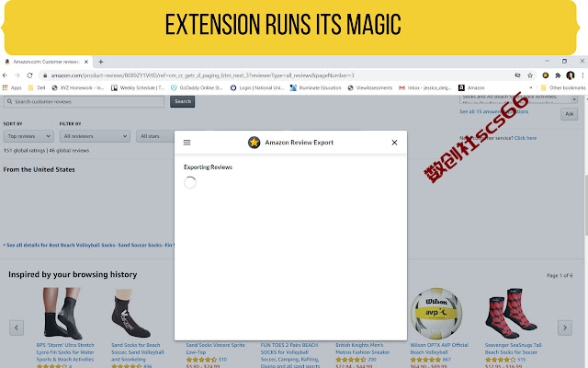Open the Chrome profile avatar
Image resolution: width=588 pixels, height=368 pixels.
571,75
